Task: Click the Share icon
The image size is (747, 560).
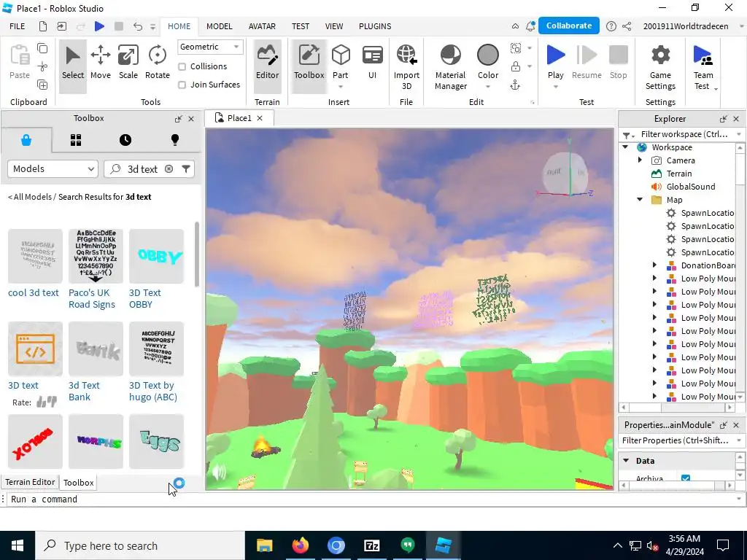Action: point(627,26)
